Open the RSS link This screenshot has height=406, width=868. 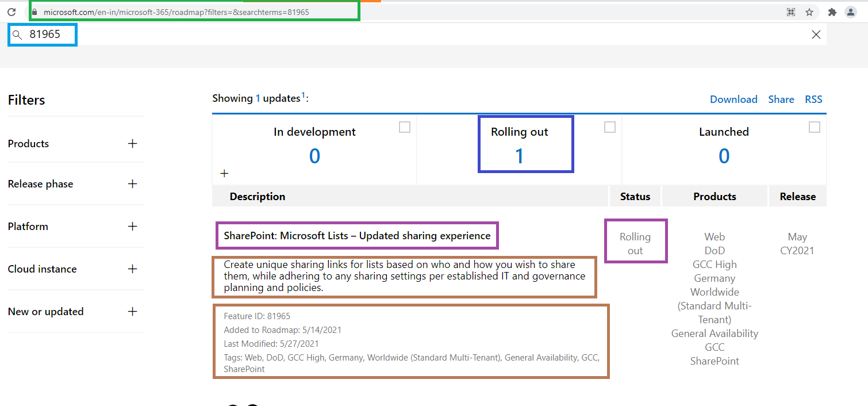click(813, 99)
